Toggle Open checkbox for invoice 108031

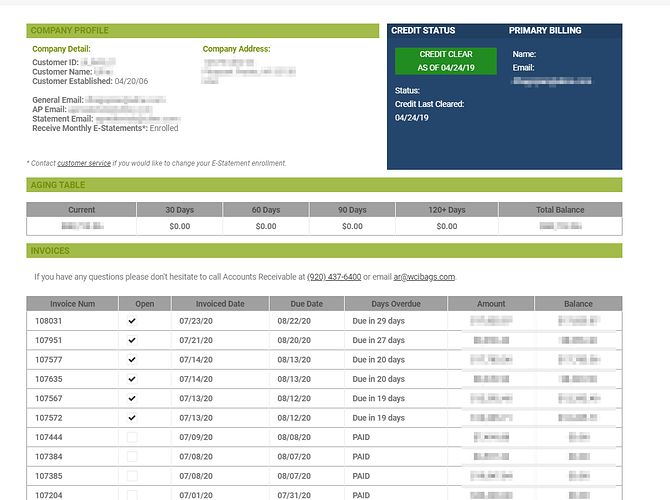coord(132,321)
